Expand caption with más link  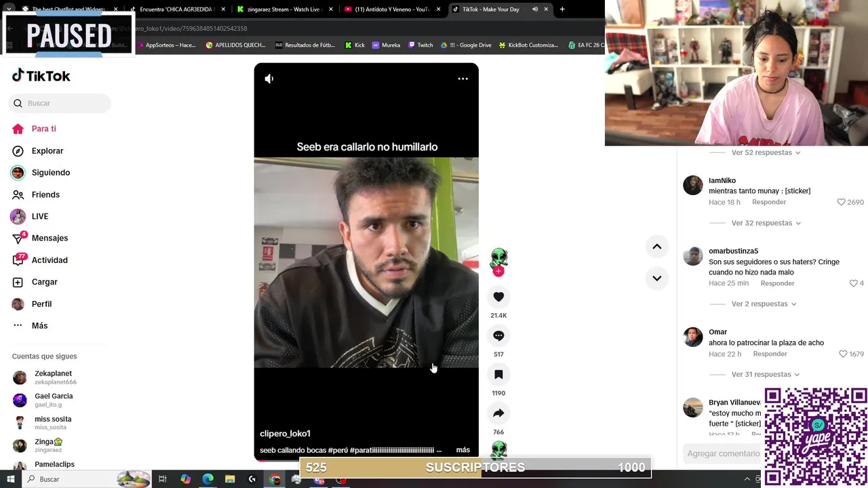pos(463,450)
